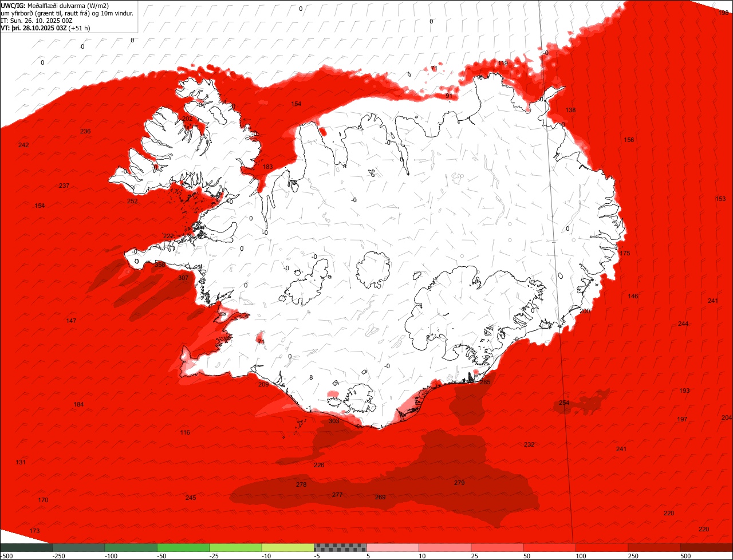Click the '500' legend label
This screenshot has width=733, height=560.
[x=685, y=556]
